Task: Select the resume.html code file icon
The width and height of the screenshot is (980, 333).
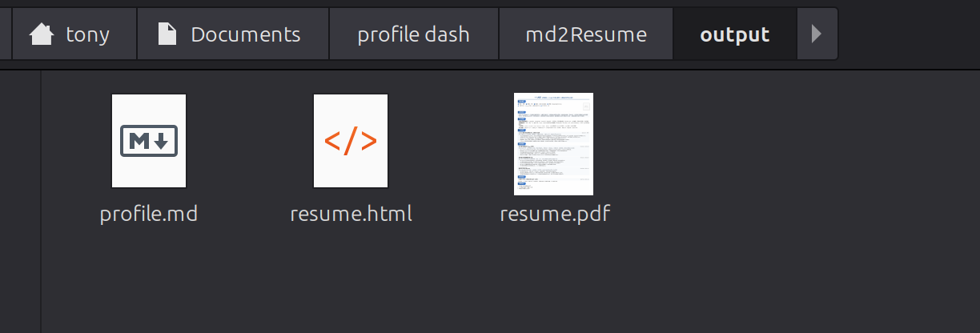Action: pos(351,141)
